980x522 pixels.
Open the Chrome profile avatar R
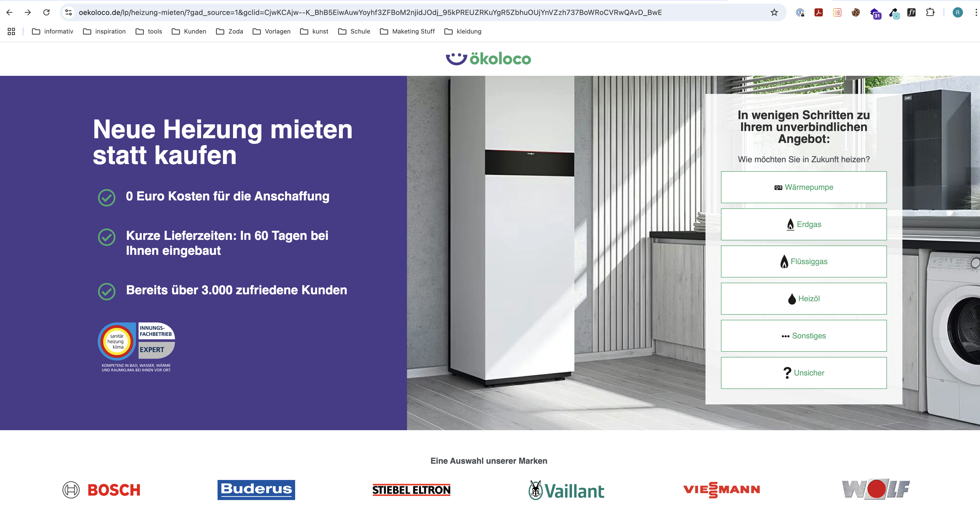(x=958, y=13)
